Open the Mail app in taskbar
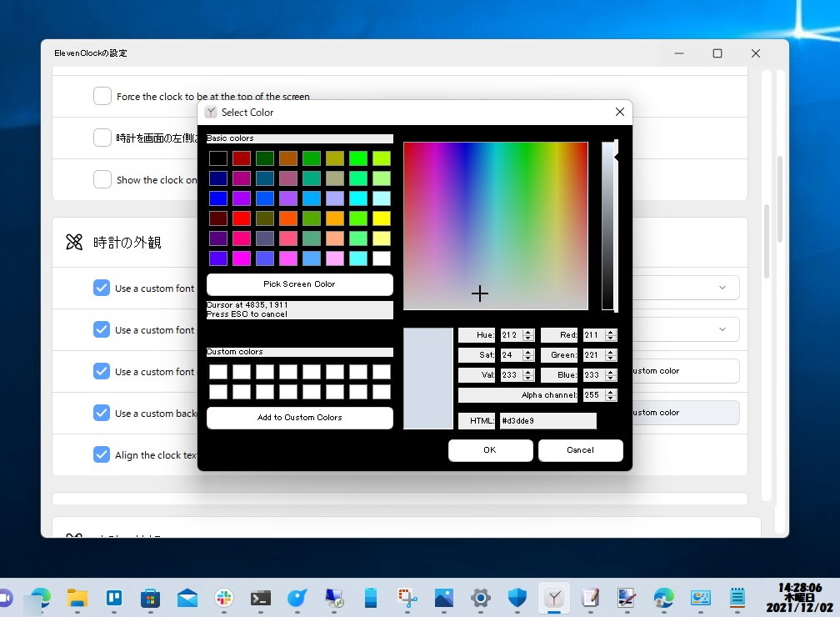This screenshot has height=617, width=840. (187, 597)
